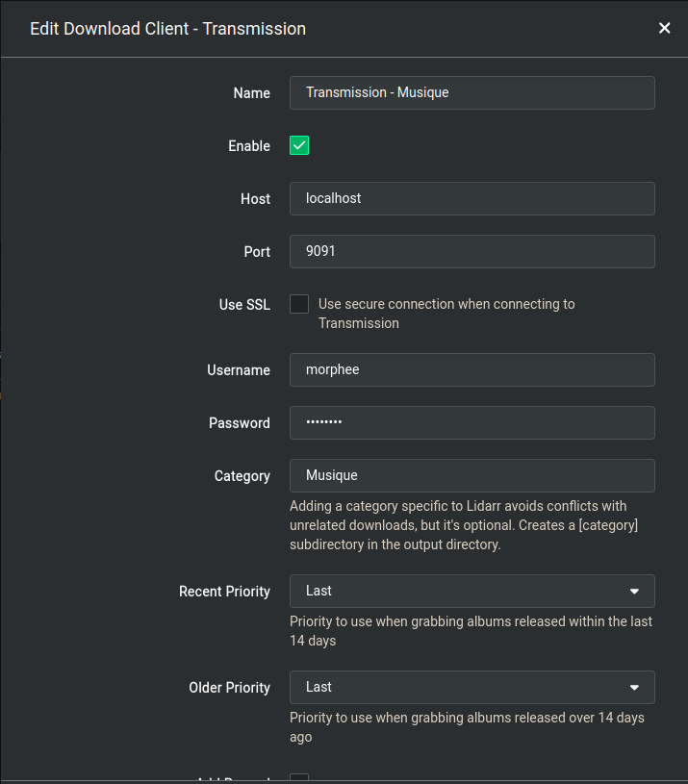Close the Edit Download Client dialog
Image resolution: width=688 pixels, height=784 pixels.
click(x=664, y=28)
